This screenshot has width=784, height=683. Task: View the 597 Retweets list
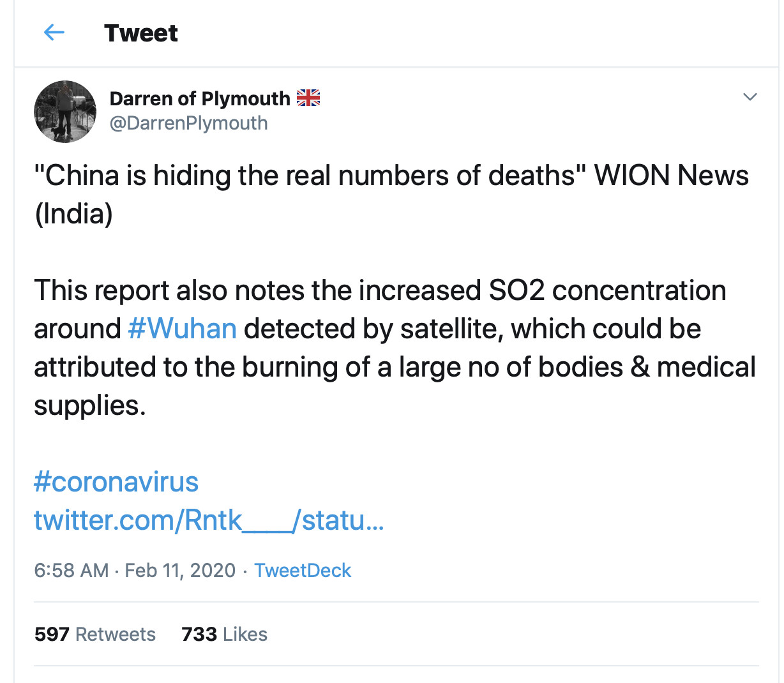[95, 634]
